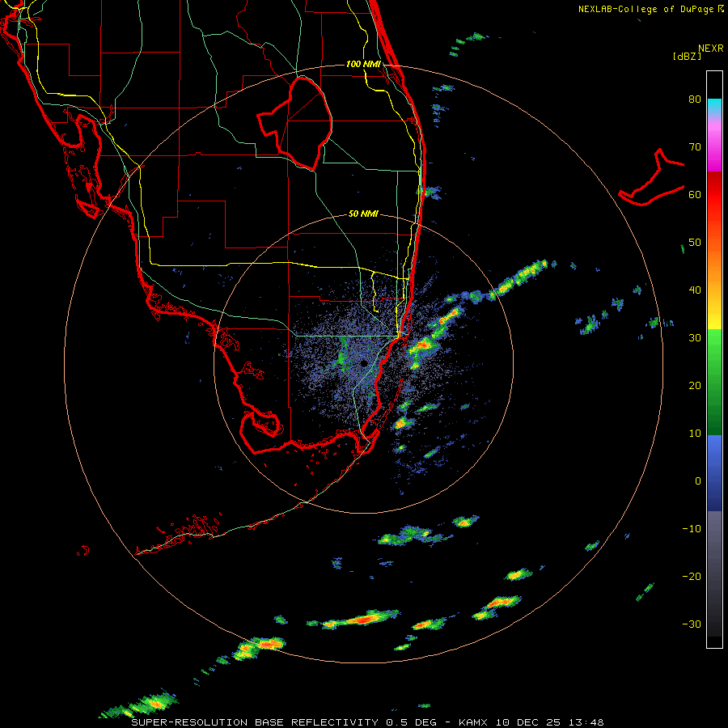The height and width of the screenshot is (728, 728).
Task: Click the -20 dBZ scale value
Action: click(692, 576)
